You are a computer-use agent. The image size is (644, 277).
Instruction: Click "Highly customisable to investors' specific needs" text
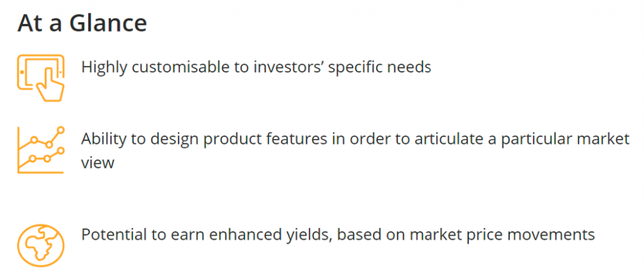click(x=256, y=67)
